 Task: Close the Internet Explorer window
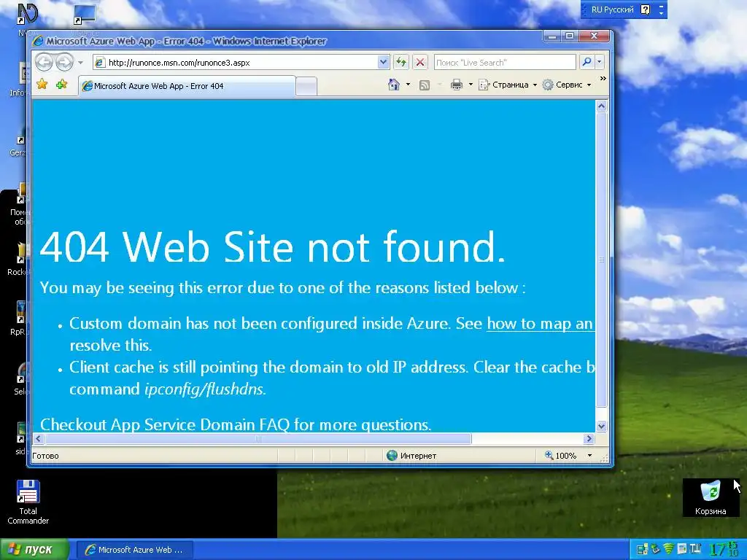click(x=594, y=36)
